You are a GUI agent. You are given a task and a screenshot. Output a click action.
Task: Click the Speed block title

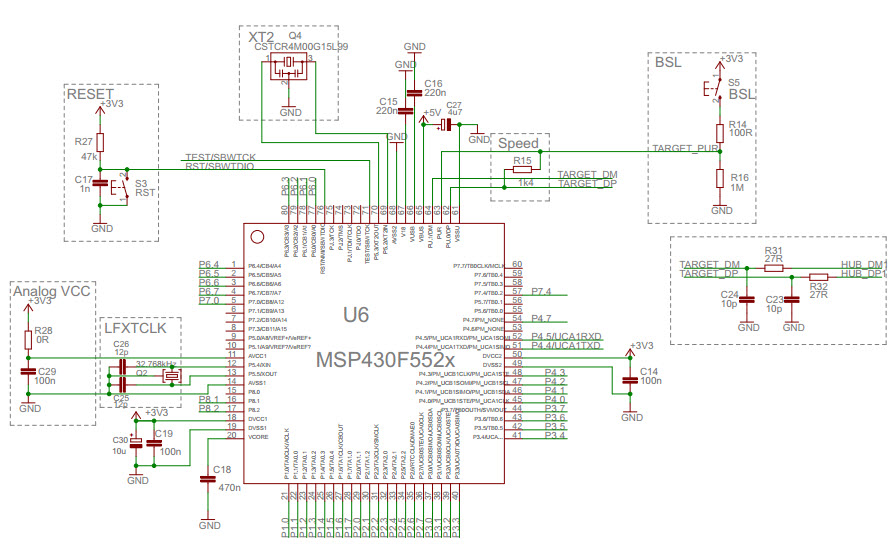[518, 143]
